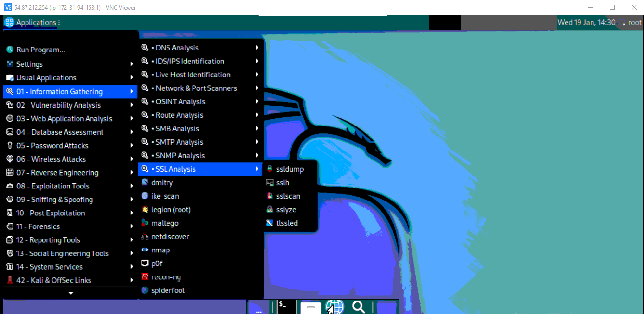Viewport: 644px width, 314px height.
Task: Expand 12 - Reporting Tools submenu
Action: click(70, 240)
